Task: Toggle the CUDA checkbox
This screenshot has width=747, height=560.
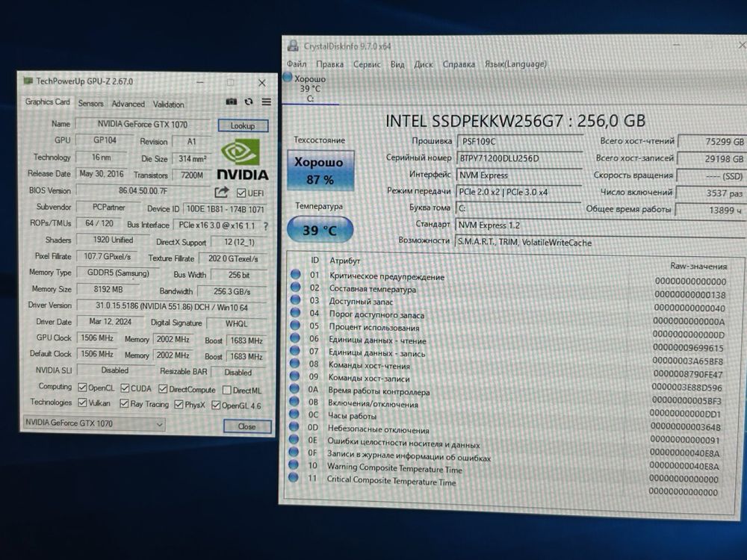Action: point(125,388)
